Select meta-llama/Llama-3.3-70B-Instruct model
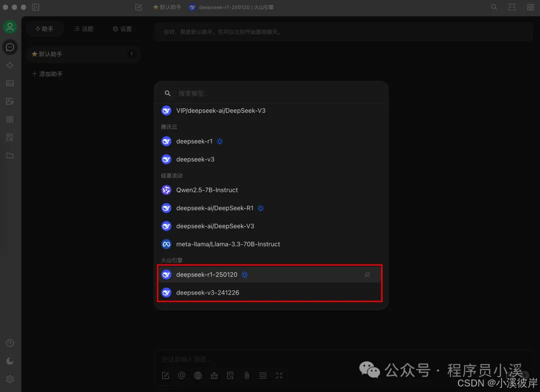 tap(271, 244)
